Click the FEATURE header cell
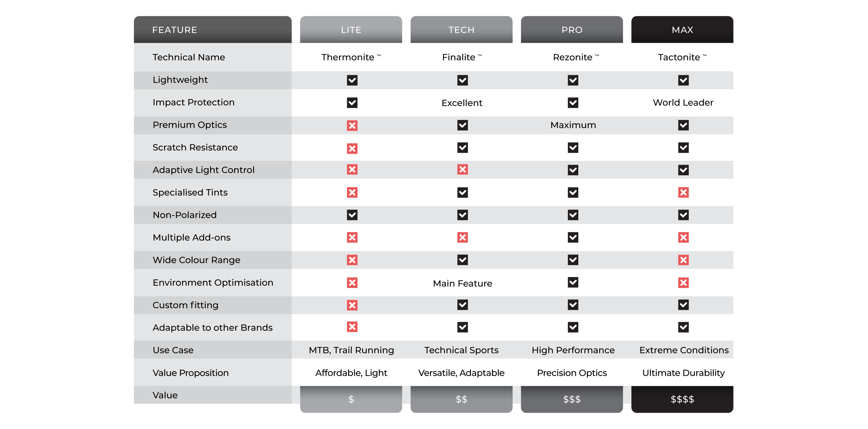 coord(212,30)
